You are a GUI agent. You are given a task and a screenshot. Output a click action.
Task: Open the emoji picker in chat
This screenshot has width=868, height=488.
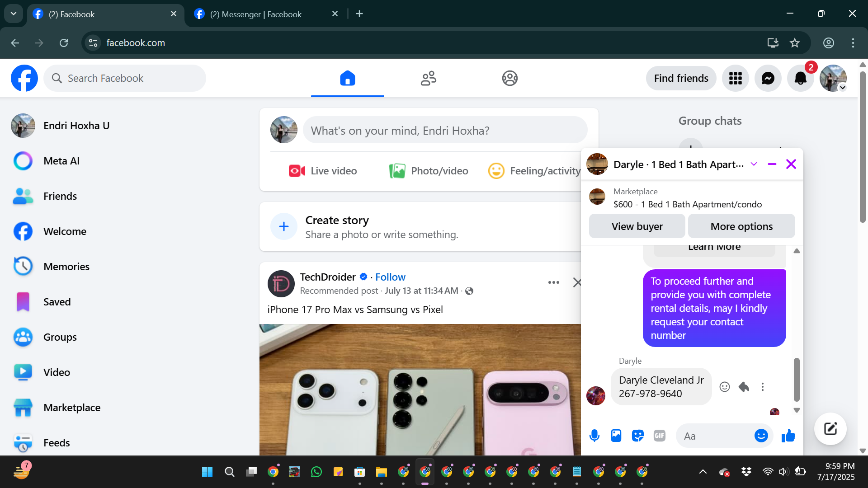[761, 436]
